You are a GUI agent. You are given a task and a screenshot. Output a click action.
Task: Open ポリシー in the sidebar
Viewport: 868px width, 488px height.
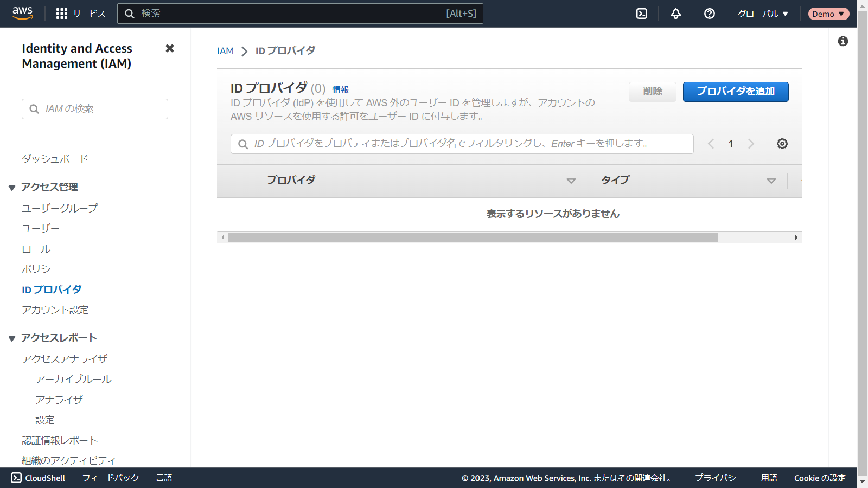[x=40, y=269]
